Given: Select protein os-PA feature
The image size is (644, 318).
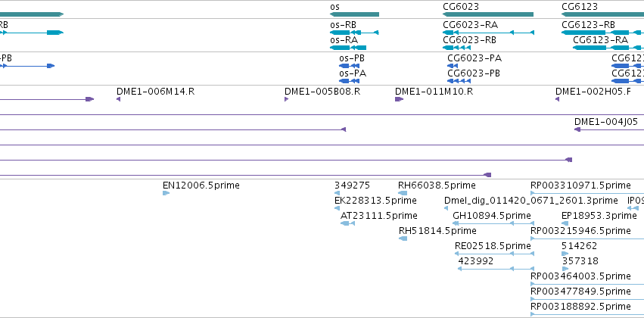Looking at the screenshot, I should tap(349, 81).
